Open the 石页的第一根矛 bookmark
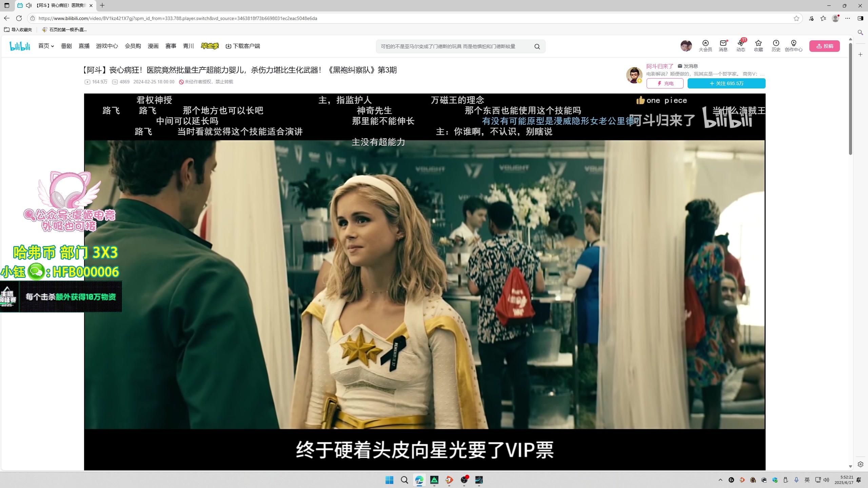Viewport: 868px width, 488px height. click(x=64, y=29)
